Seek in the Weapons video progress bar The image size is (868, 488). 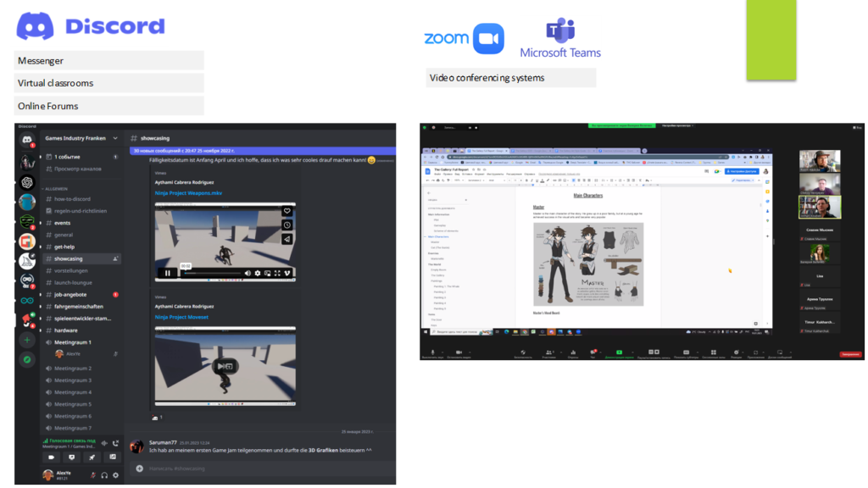point(212,274)
